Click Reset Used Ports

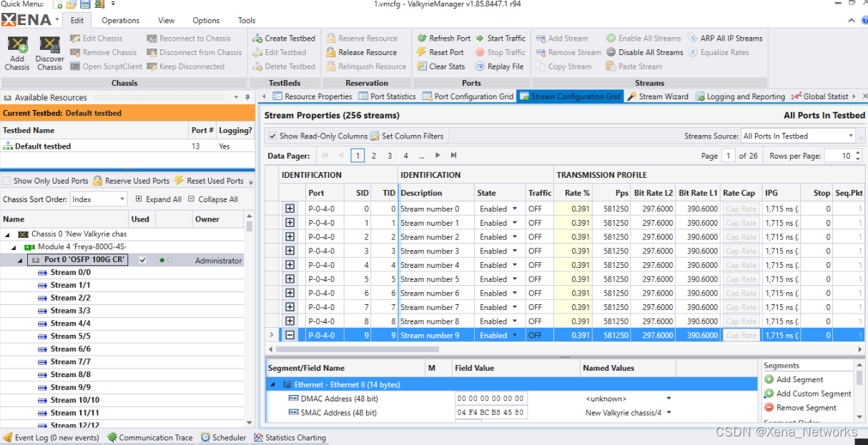click(209, 181)
